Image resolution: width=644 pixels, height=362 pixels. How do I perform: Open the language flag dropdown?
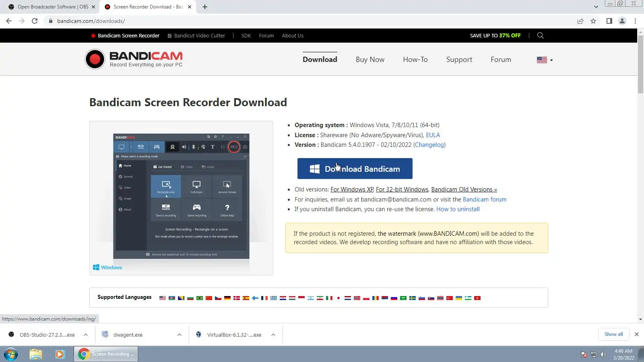pyautogui.click(x=545, y=60)
